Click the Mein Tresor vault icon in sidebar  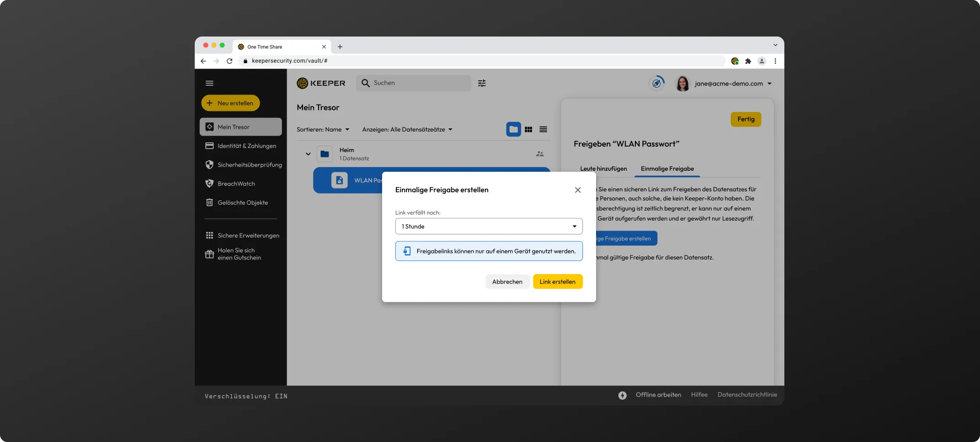[x=209, y=127]
